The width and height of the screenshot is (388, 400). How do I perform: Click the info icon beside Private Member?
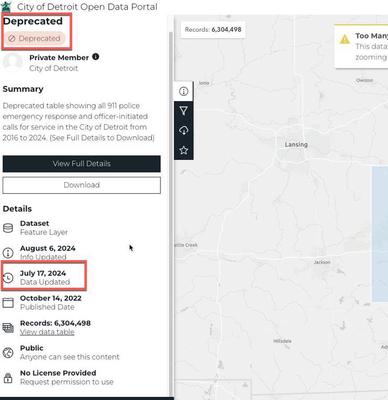pos(96,57)
